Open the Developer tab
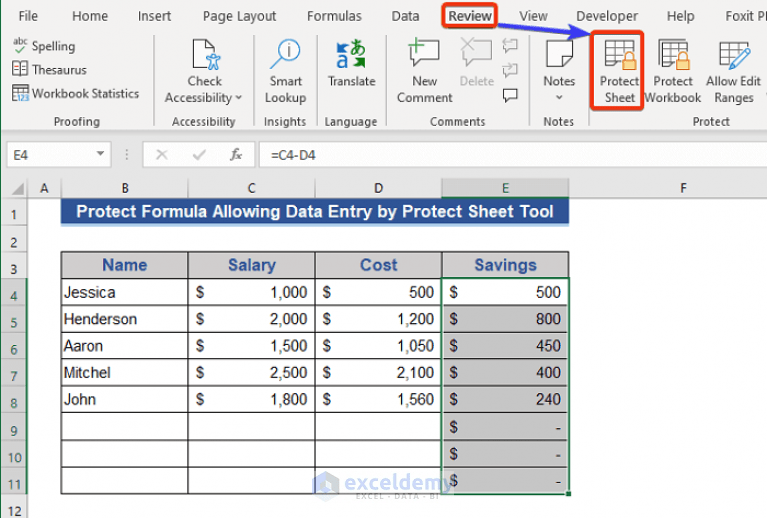 (607, 16)
